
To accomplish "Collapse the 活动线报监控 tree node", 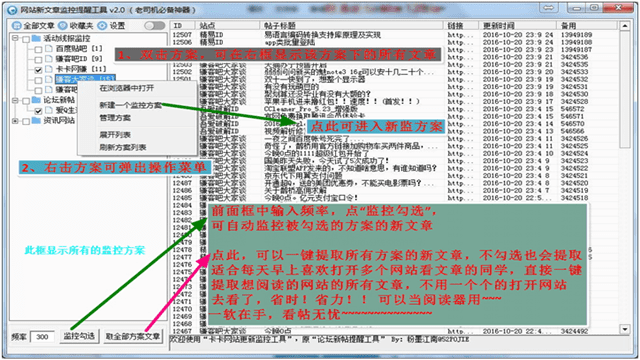I will [15, 39].
